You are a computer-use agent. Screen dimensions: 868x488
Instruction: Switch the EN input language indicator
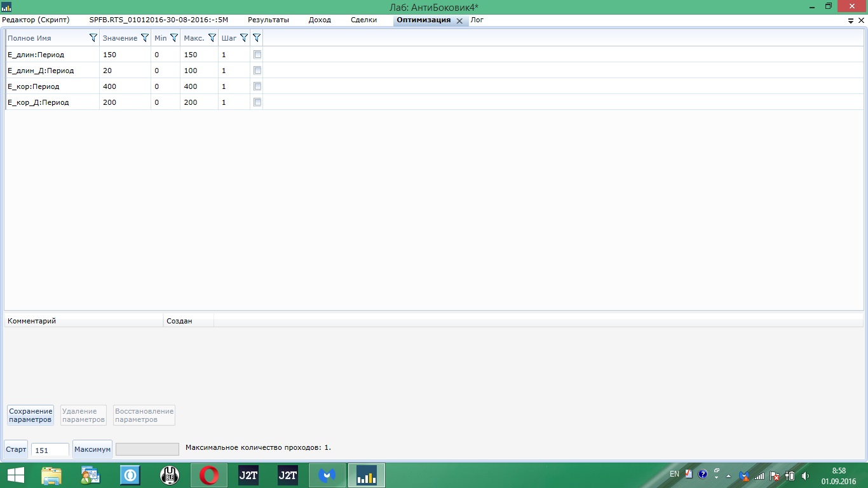coord(674,474)
